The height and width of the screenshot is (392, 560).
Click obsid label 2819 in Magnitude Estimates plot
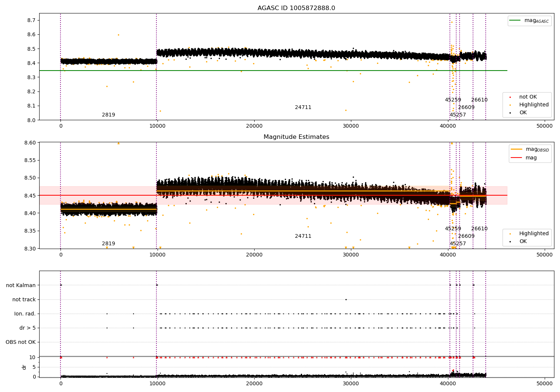[x=109, y=244]
